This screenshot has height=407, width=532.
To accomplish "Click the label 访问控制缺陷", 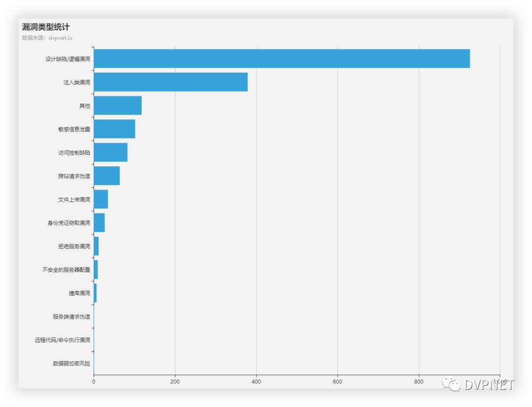I will (74, 153).
